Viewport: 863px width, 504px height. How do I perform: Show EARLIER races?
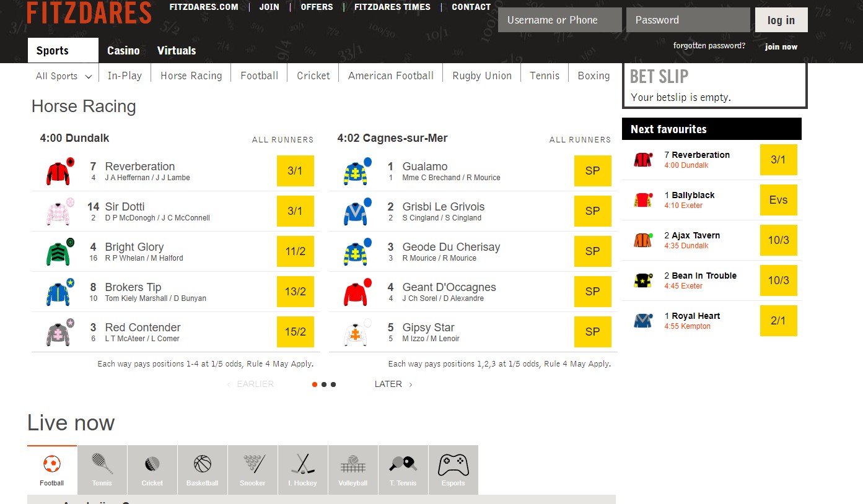(x=251, y=384)
